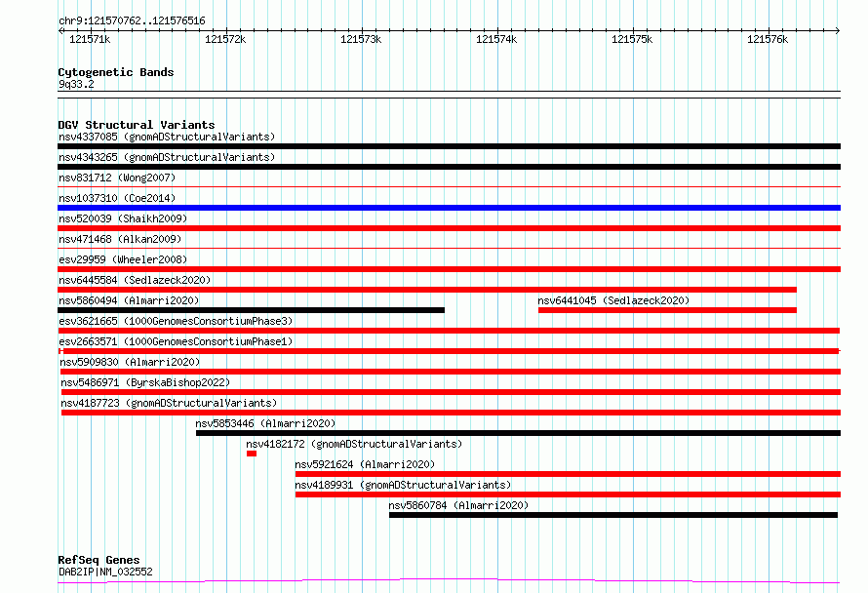Open nsv4182172 gnomADStructuralVariants label
The height and width of the screenshot is (593, 868).
(x=354, y=444)
